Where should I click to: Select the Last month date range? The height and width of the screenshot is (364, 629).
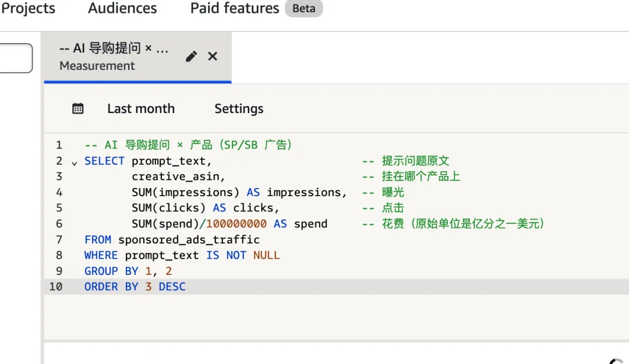pos(141,109)
